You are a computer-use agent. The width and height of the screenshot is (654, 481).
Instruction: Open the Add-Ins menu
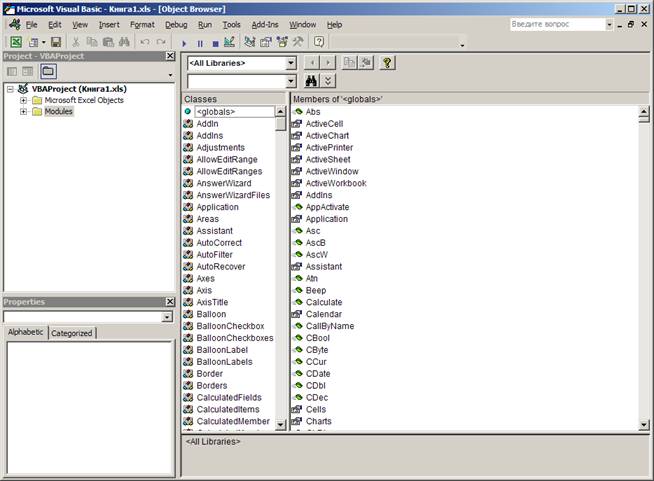point(265,24)
